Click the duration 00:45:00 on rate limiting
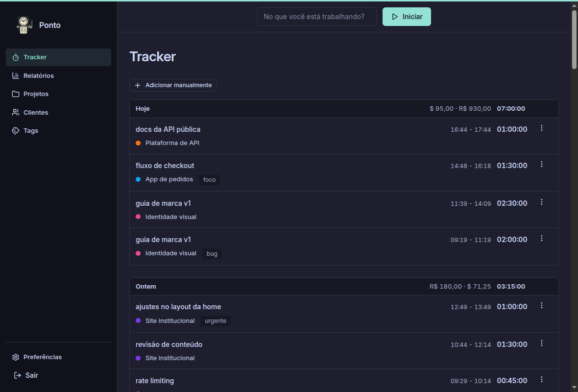The height and width of the screenshot is (392, 578). (512, 381)
